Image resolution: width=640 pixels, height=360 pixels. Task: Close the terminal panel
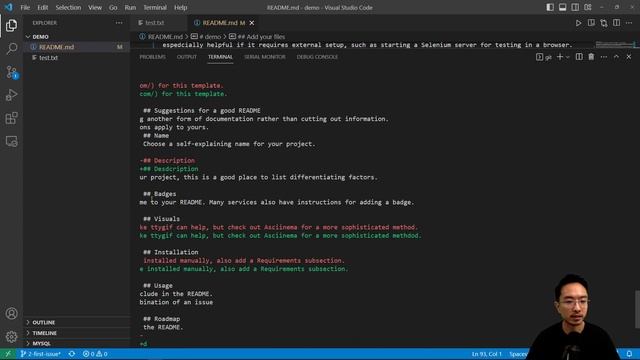click(x=629, y=57)
